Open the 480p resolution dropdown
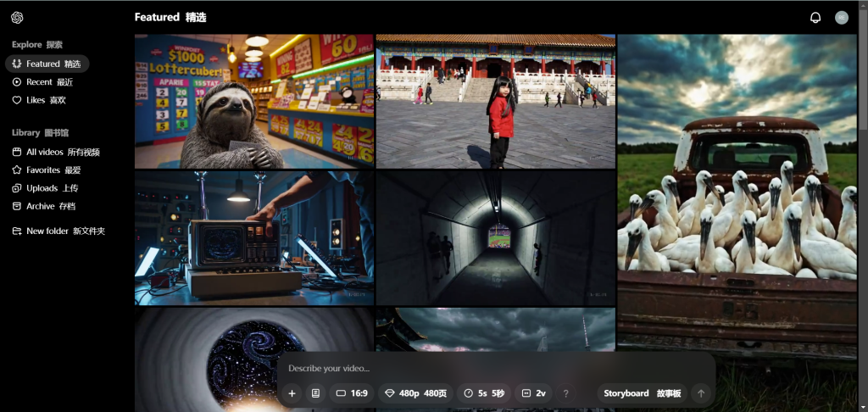The width and height of the screenshot is (868, 412). [x=415, y=393]
